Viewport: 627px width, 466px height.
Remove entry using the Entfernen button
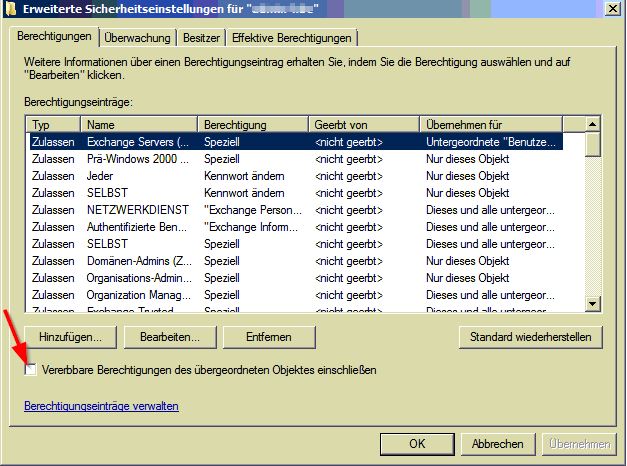click(x=267, y=337)
